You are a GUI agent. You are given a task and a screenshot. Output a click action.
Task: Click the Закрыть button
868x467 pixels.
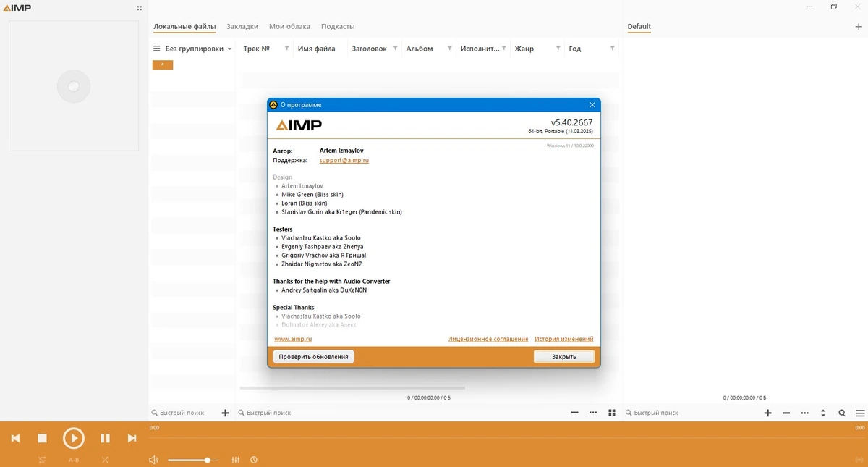click(x=564, y=356)
